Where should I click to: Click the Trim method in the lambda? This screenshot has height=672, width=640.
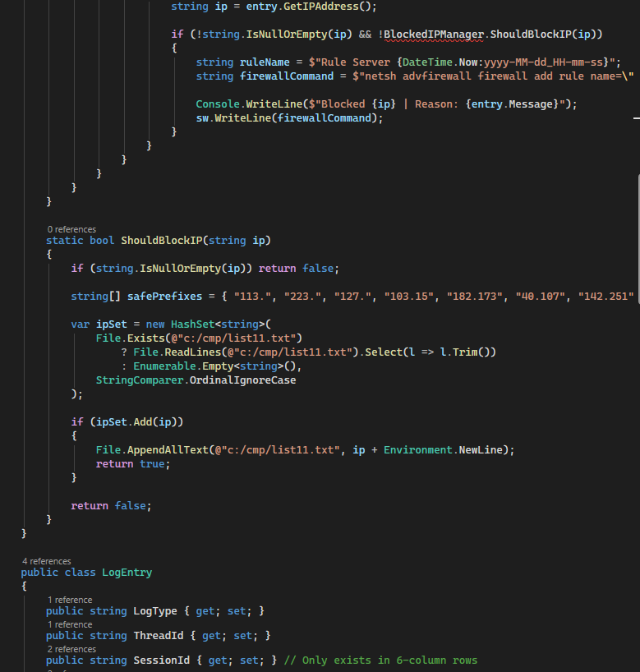point(465,352)
